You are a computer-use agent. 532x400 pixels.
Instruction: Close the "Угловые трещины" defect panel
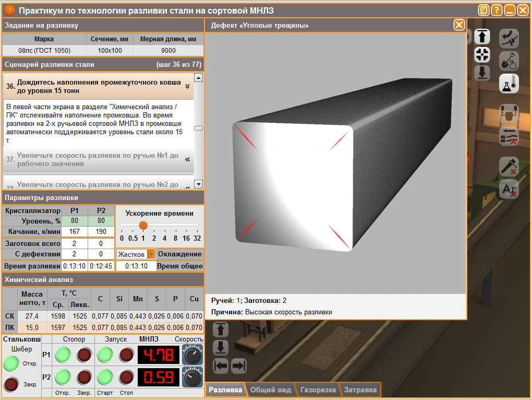click(x=459, y=25)
